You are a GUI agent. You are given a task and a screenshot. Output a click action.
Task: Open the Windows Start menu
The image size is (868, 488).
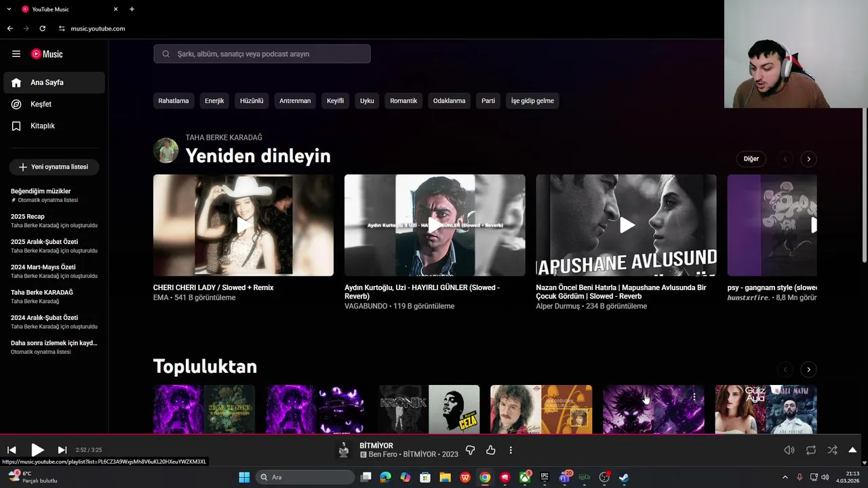[244, 477]
